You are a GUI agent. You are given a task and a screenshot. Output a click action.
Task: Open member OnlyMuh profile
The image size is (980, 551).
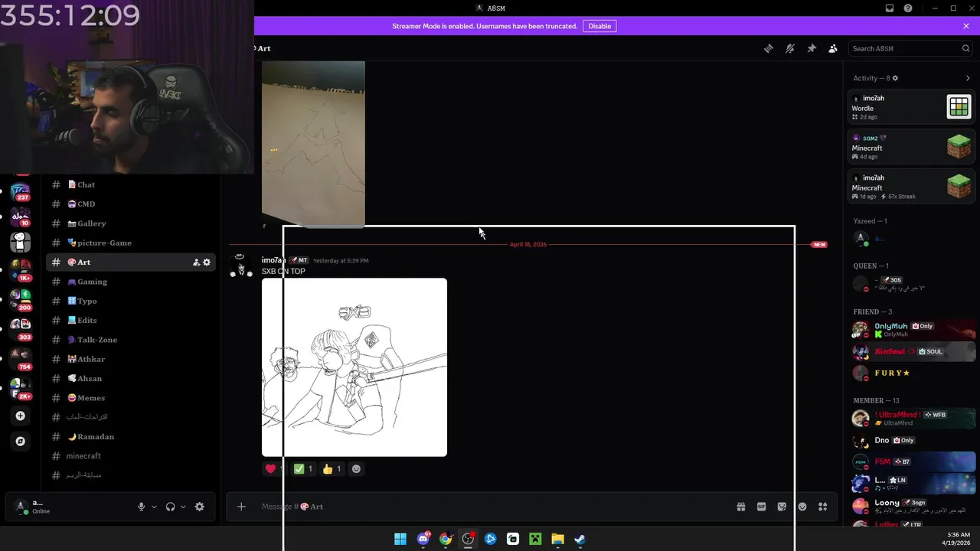tap(913, 330)
